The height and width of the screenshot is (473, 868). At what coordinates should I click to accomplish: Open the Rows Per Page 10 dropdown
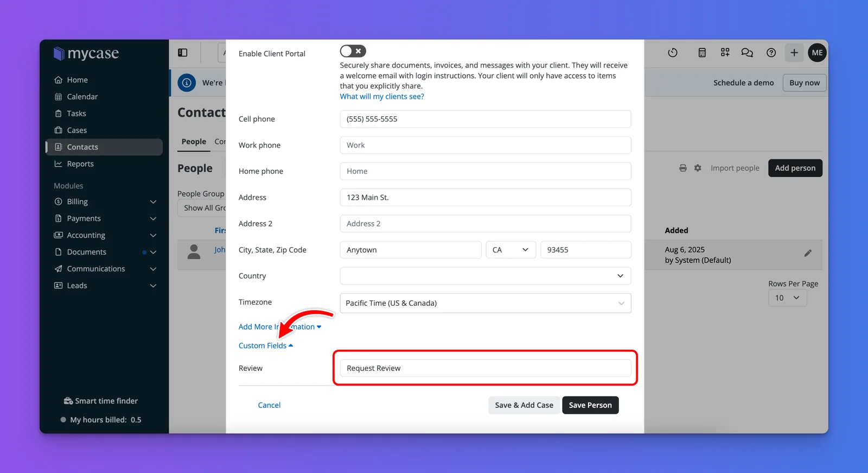[x=788, y=298]
